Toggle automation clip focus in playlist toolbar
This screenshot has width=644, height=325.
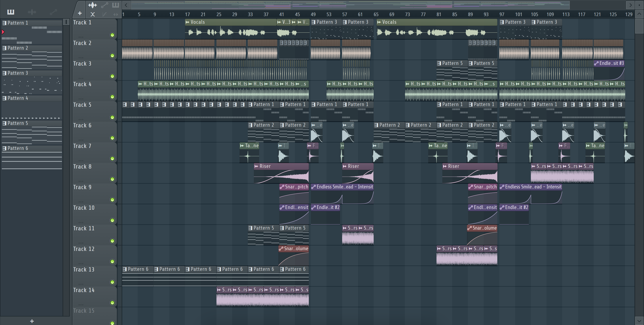pos(104,5)
